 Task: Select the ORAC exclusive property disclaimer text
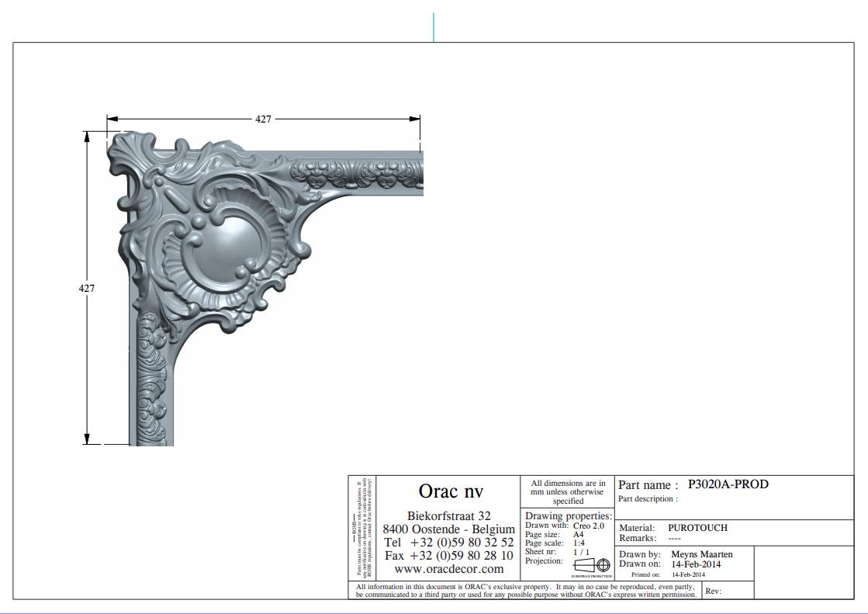tap(526, 591)
